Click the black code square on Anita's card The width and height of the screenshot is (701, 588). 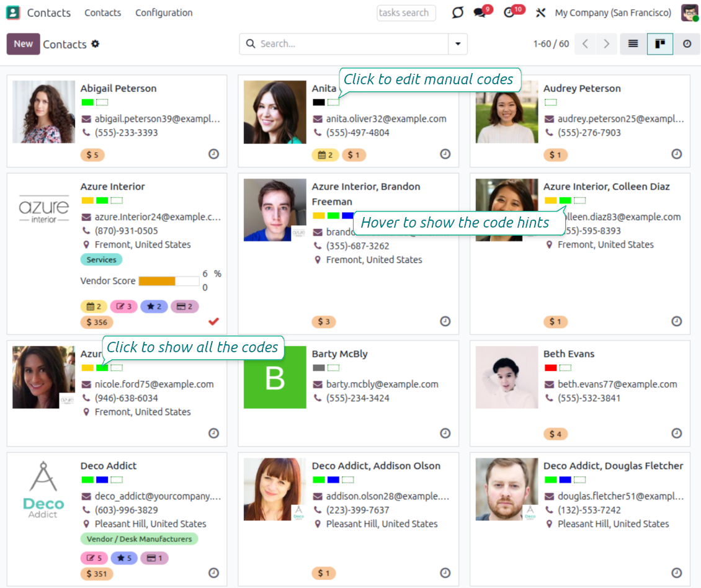(x=318, y=102)
